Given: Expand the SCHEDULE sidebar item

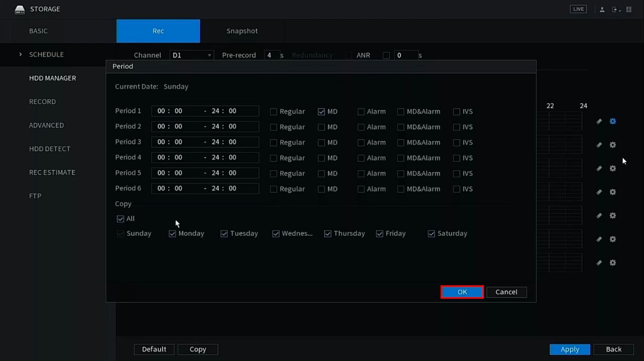Looking at the screenshot, I should 46,54.
